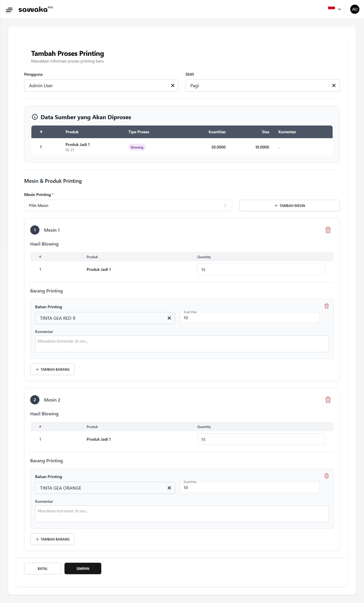This screenshot has width=364, height=603.
Task: Click the Sawaka POS logo
Action: (36, 9)
